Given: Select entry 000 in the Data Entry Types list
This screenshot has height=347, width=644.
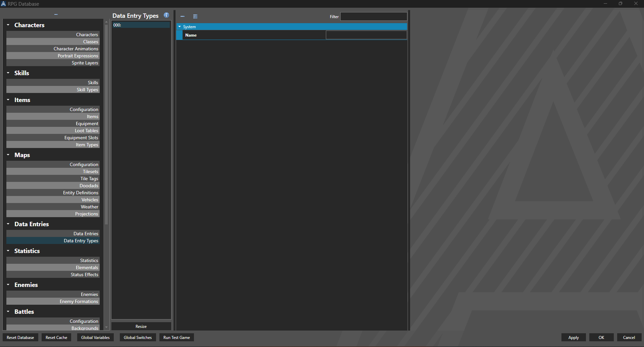Looking at the screenshot, I should click(x=141, y=24).
